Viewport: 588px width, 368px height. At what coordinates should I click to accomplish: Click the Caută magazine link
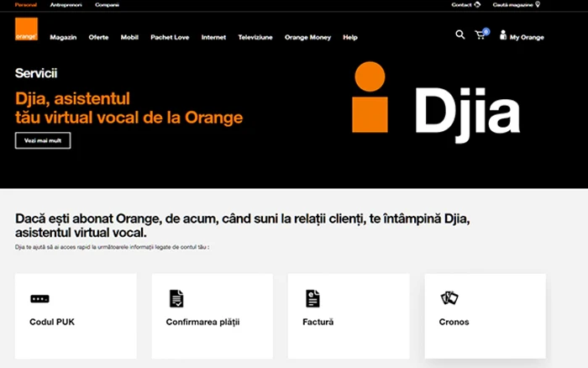click(x=512, y=5)
